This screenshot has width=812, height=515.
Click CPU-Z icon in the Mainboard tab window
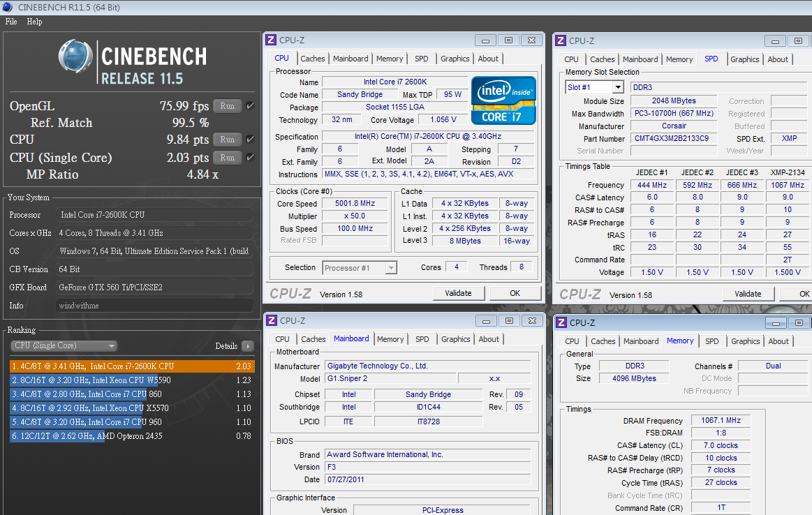[272, 321]
